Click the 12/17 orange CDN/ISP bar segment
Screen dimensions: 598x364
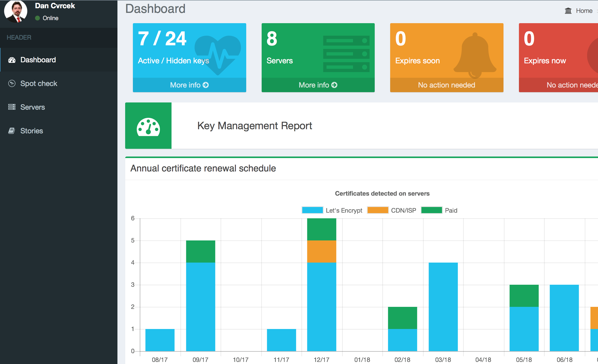click(322, 252)
